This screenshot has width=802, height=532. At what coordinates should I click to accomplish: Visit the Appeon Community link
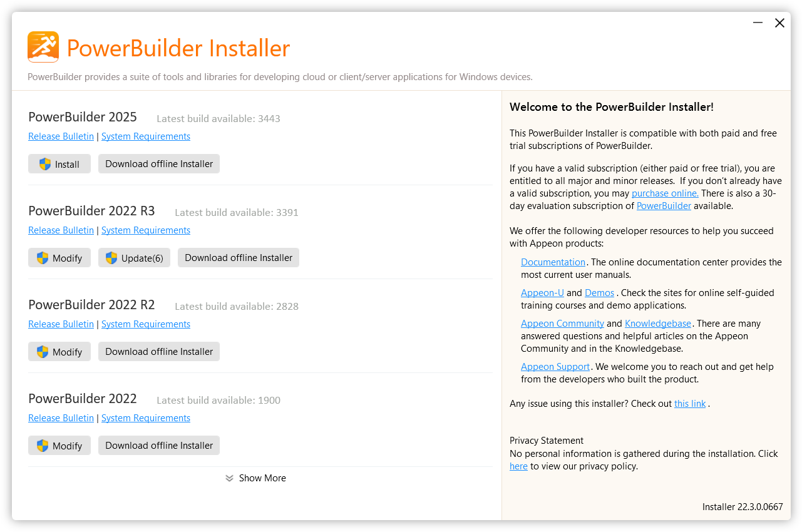562,324
